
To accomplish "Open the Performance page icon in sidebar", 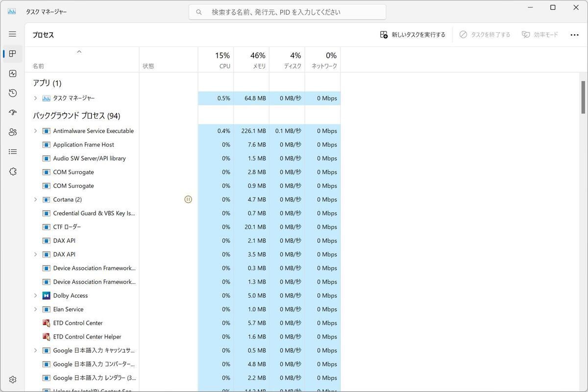I will point(13,73).
